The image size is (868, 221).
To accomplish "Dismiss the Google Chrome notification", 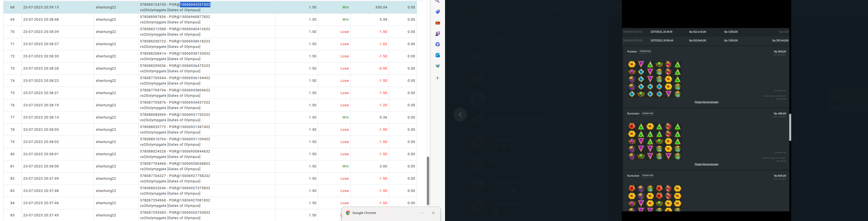I will pyautogui.click(x=433, y=213).
